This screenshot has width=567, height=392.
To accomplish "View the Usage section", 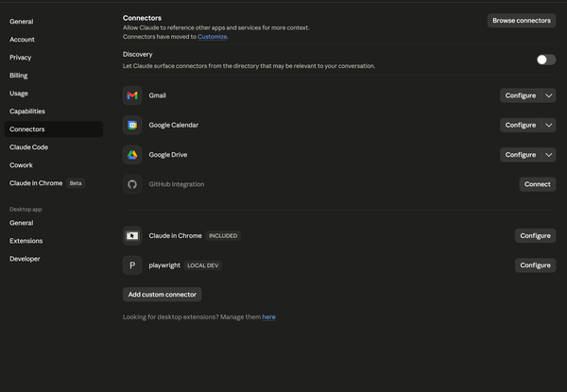I will 54,94.
